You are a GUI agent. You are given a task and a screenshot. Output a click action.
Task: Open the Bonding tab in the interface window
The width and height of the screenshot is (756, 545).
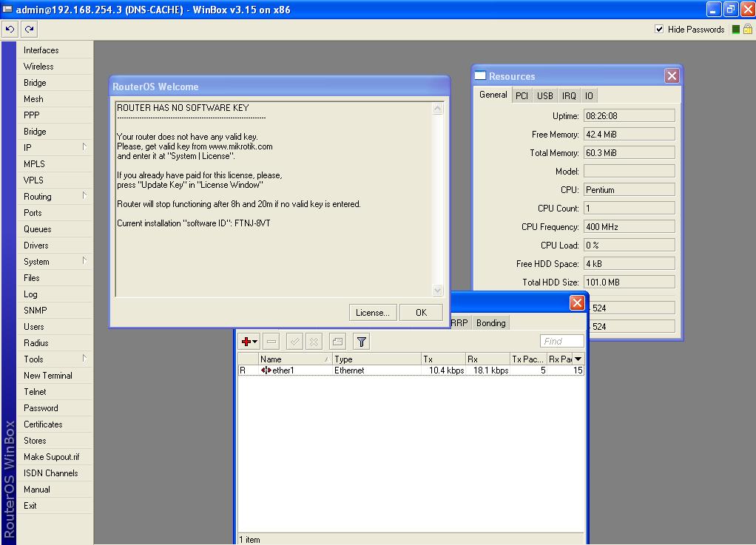tap(491, 323)
